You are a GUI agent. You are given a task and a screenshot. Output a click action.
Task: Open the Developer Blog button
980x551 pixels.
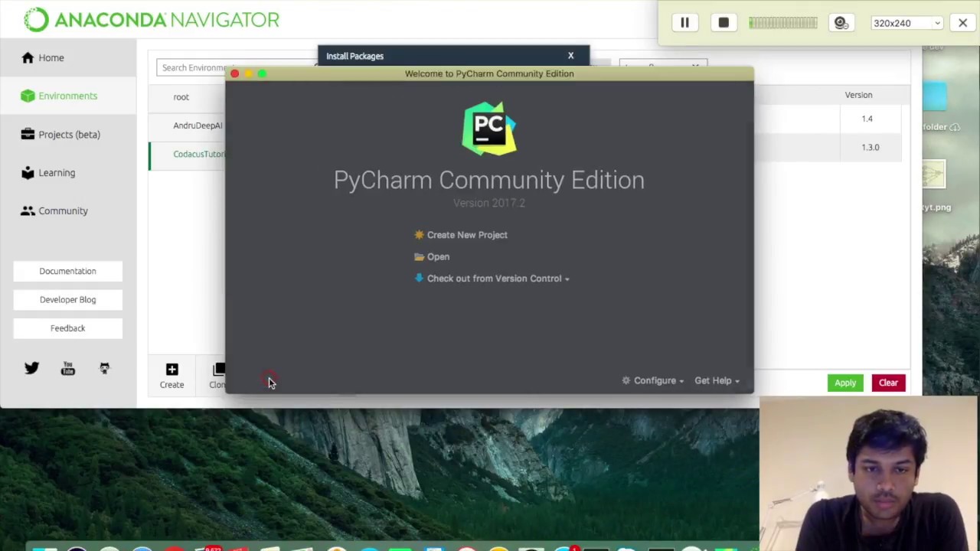coord(67,299)
